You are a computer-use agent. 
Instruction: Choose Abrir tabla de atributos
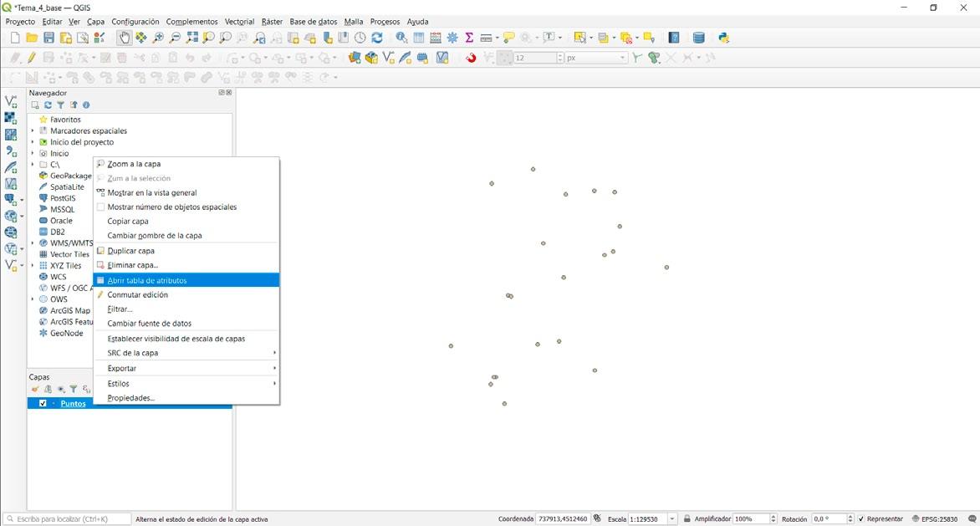point(186,280)
